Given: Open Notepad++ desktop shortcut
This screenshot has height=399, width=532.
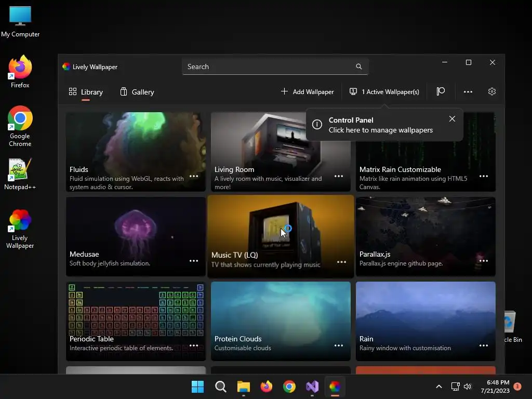Looking at the screenshot, I should coord(20,174).
